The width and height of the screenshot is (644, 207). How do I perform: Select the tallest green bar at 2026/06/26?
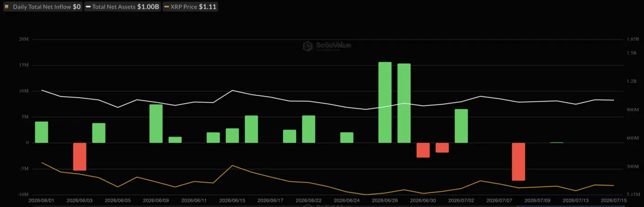pos(385,103)
